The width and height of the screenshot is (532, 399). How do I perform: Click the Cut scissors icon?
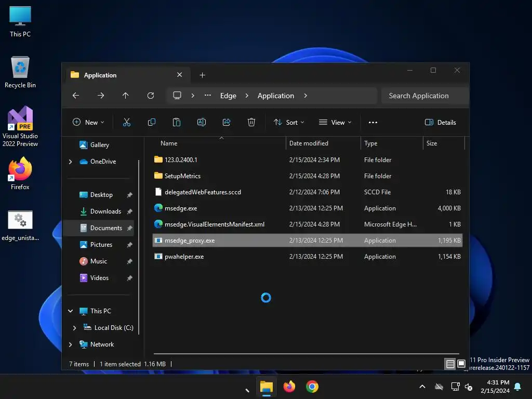point(127,123)
